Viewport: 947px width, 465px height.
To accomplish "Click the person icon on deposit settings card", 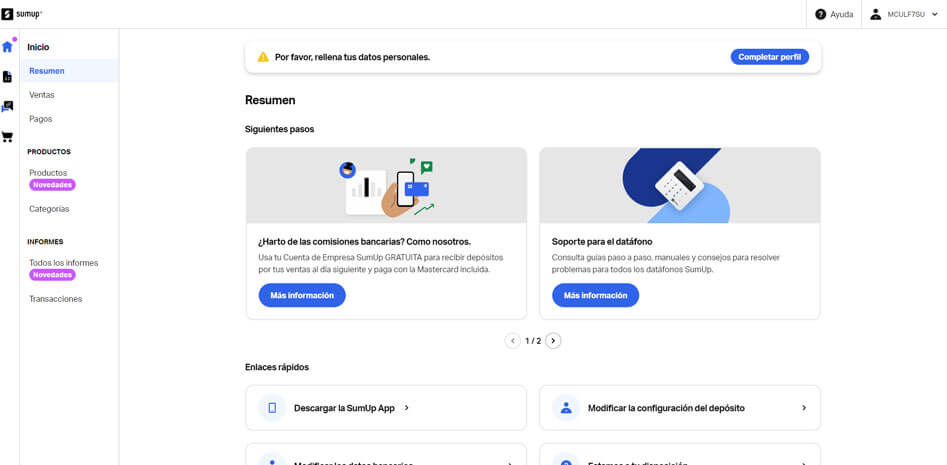I will click(x=565, y=408).
